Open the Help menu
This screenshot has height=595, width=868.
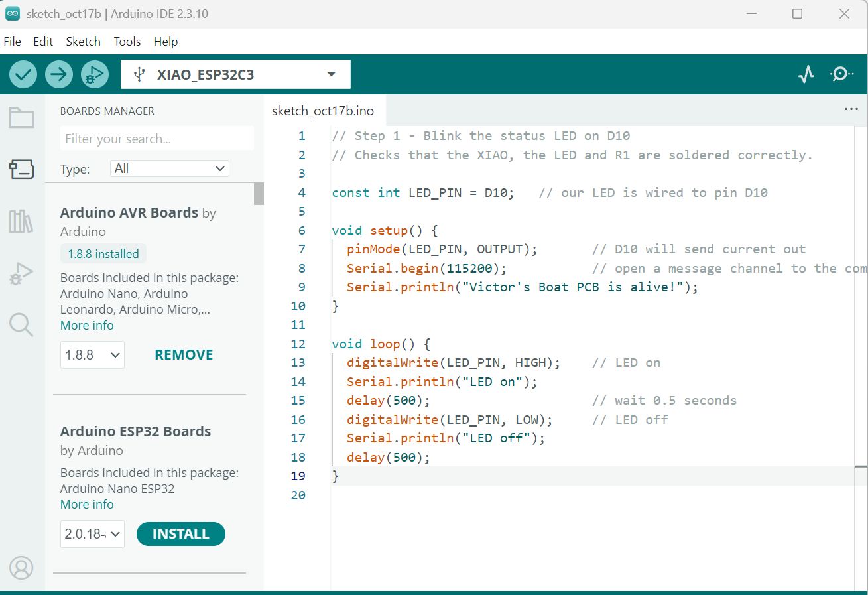(166, 41)
